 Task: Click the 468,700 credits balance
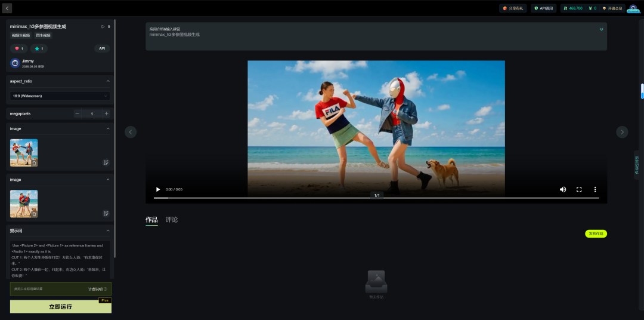(x=573, y=8)
